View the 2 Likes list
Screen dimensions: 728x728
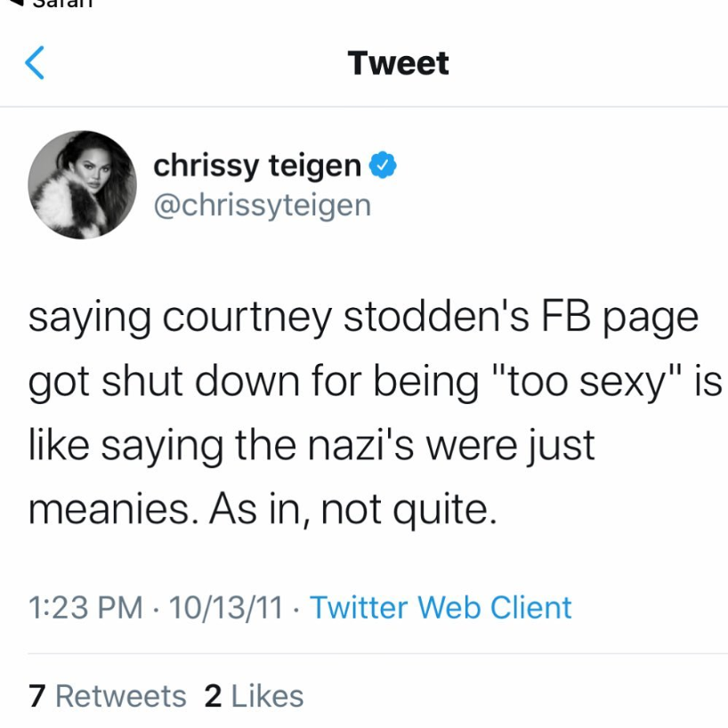click(254, 696)
